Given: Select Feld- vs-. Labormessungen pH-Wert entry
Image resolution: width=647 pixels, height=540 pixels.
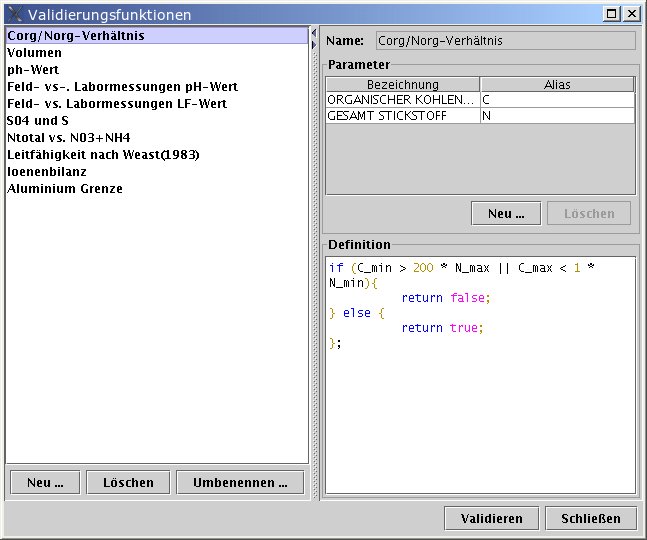Looking at the screenshot, I should pos(157,87).
